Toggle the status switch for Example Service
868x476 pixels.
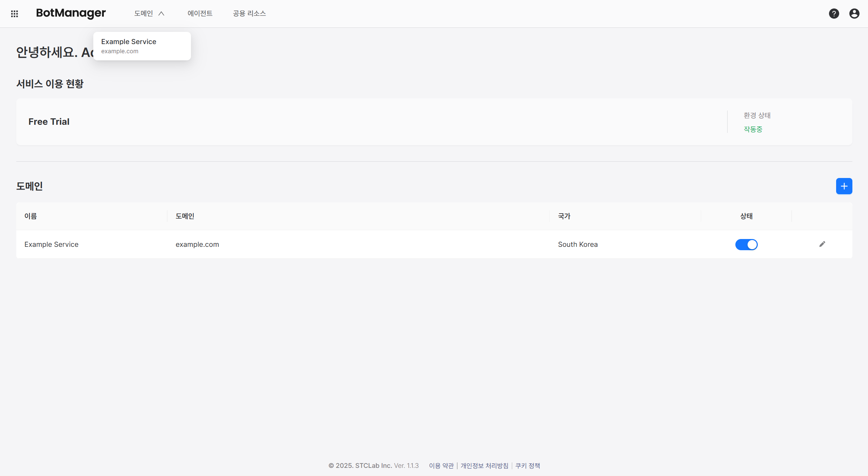click(x=747, y=244)
